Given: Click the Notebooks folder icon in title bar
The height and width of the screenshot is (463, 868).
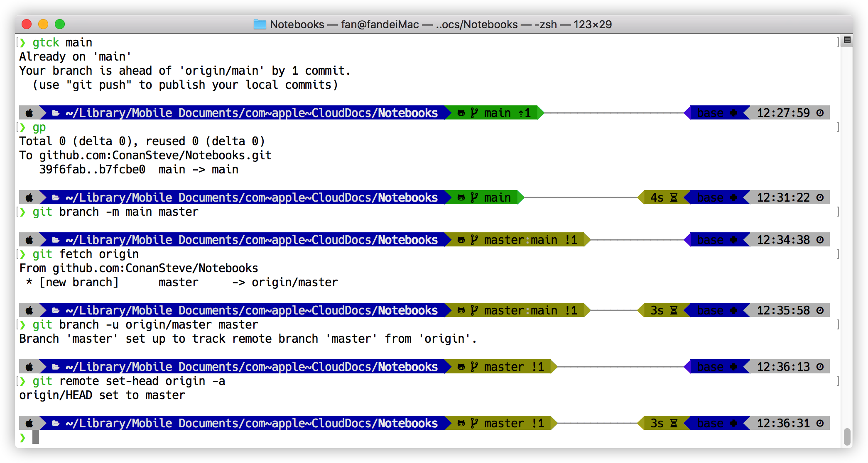Looking at the screenshot, I should 260,24.
